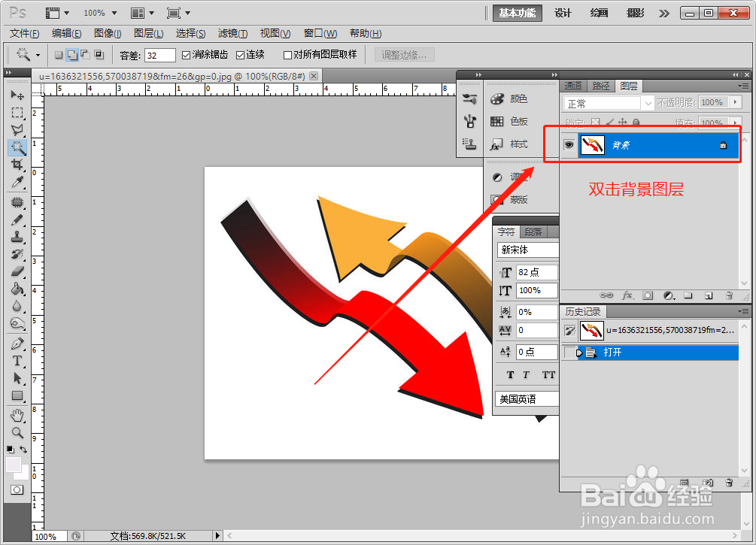Enable Sample All Layers checkbox
The height and width of the screenshot is (545, 756).
pos(287,56)
